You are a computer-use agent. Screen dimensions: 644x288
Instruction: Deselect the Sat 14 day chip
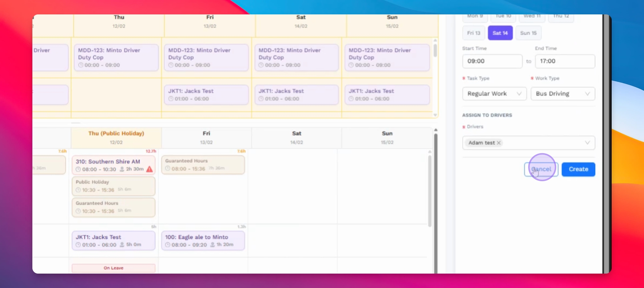(x=500, y=33)
